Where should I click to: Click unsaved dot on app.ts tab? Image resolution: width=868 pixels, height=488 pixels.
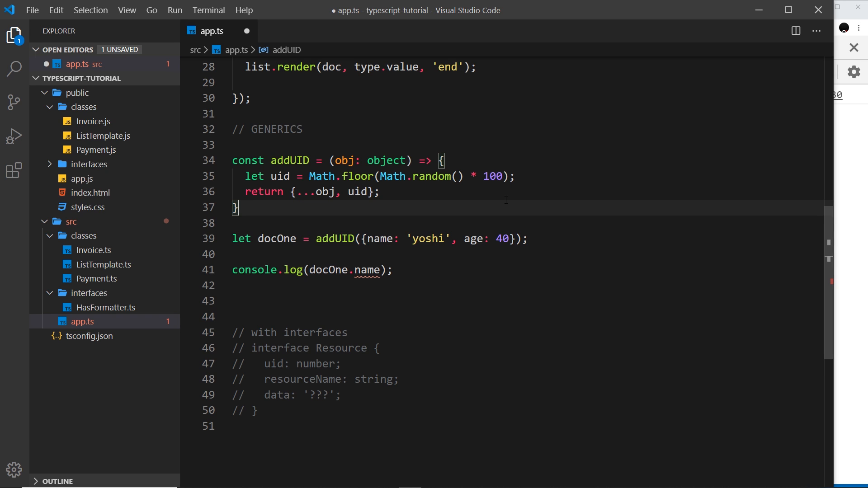(247, 31)
